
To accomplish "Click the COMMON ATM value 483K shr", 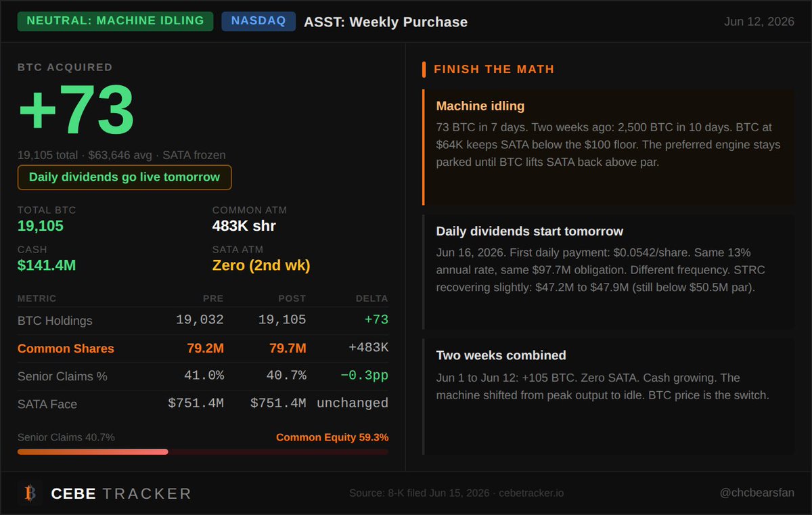I will click(244, 226).
